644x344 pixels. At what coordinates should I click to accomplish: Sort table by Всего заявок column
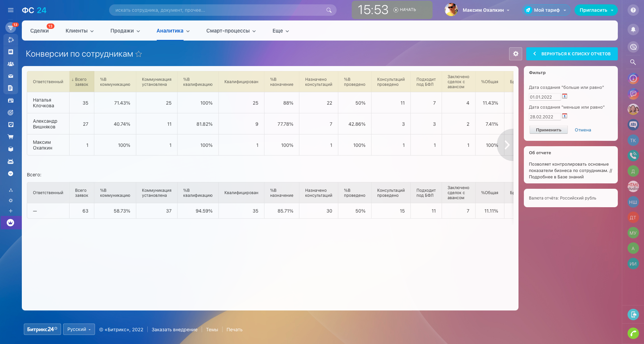[x=81, y=82]
